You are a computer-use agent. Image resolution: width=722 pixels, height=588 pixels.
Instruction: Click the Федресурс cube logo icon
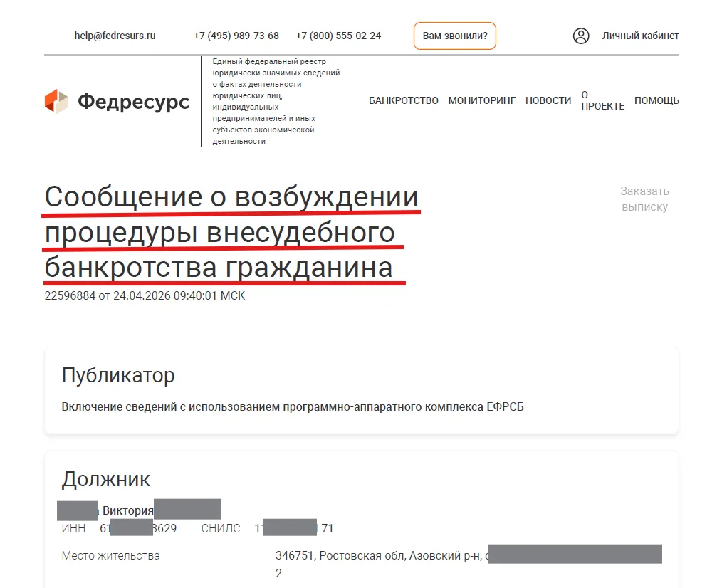[56, 101]
